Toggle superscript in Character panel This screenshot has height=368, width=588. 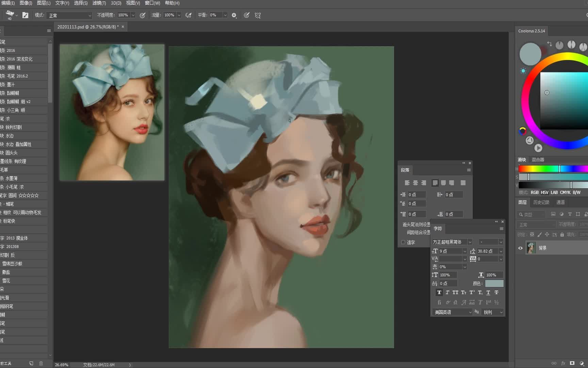tap(472, 292)
